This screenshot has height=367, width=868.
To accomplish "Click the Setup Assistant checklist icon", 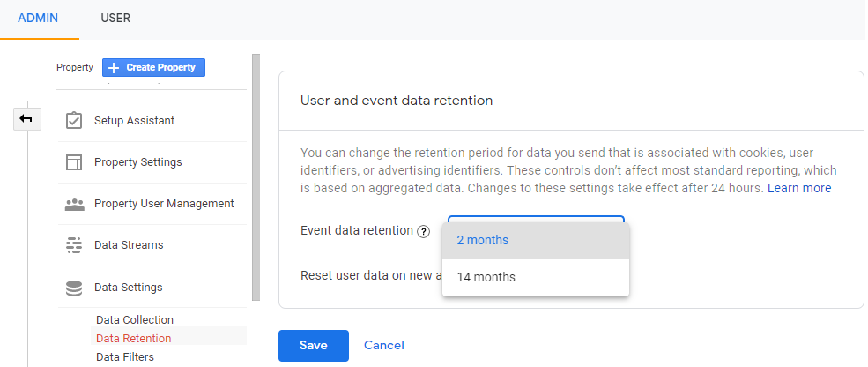I will pyautogui.click(x=75, y=120).
